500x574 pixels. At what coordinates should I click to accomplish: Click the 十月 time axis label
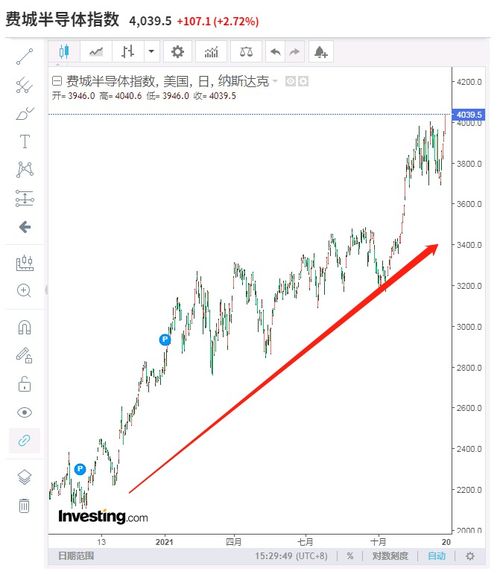378,542
